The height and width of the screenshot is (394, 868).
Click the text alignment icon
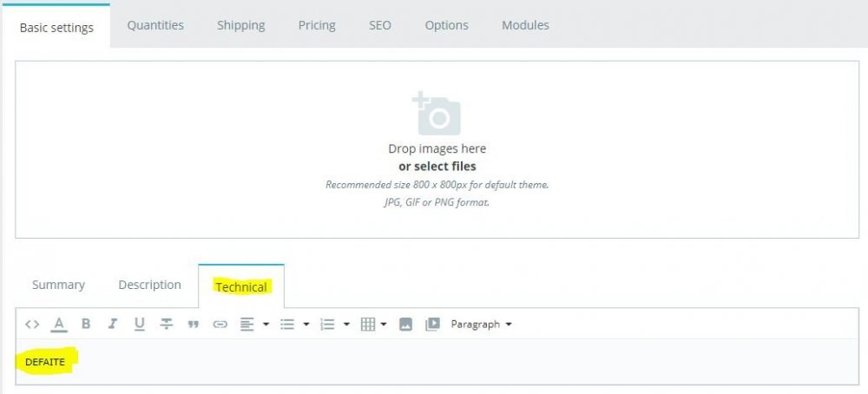(x=247, y=325)
